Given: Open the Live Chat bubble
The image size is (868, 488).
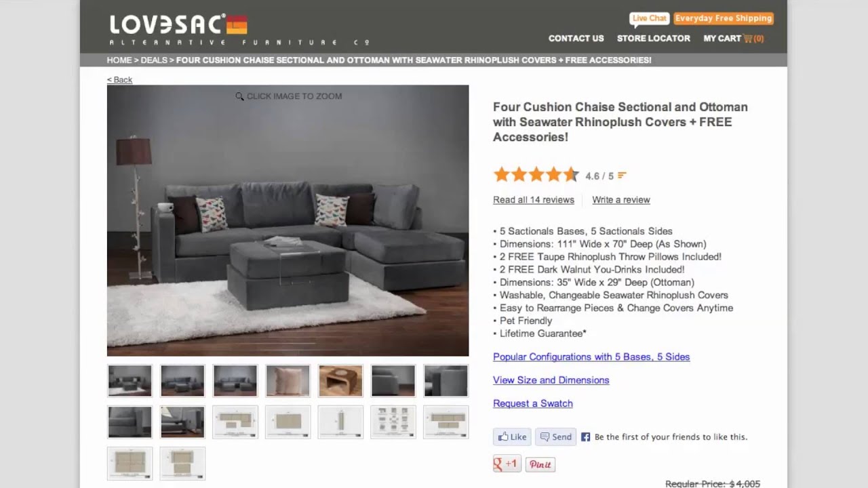Looking at the screenshot, I should coord(649,19).
